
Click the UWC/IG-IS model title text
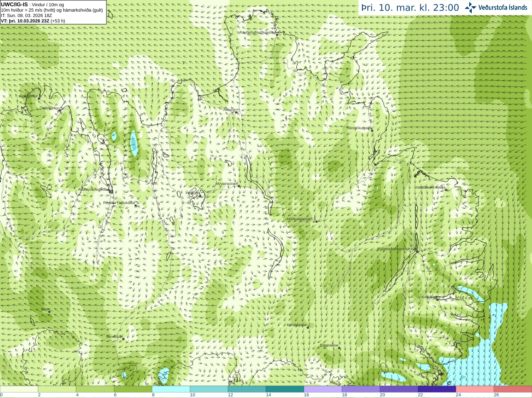[14, 5]
